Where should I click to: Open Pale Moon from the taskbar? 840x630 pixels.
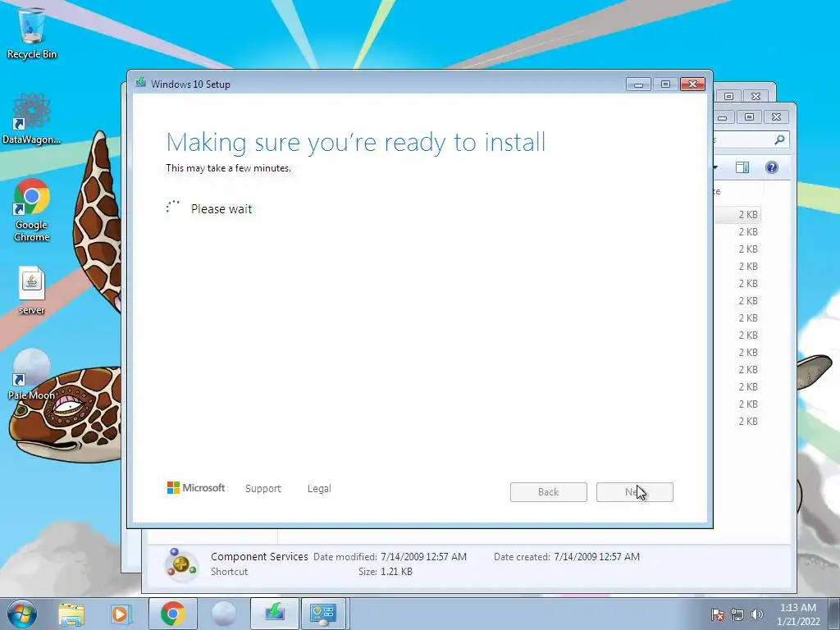(223, 614)
